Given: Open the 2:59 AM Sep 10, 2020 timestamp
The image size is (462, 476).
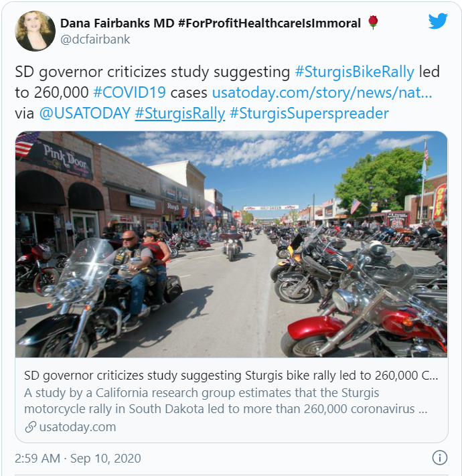Looking at the screenshot, I should coord(78,459).
